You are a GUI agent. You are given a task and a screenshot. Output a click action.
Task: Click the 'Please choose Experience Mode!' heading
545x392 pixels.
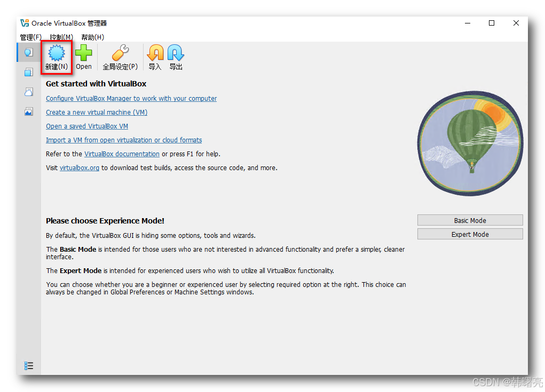[105, 221]
